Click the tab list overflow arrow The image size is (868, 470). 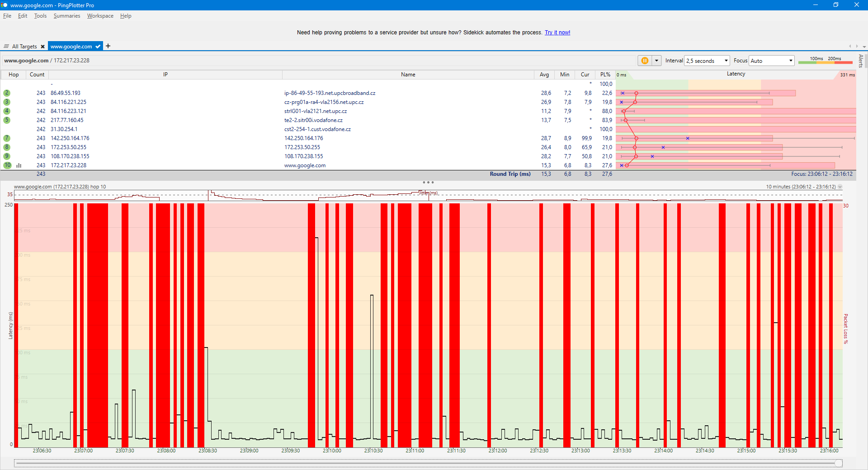pos(864,47)
